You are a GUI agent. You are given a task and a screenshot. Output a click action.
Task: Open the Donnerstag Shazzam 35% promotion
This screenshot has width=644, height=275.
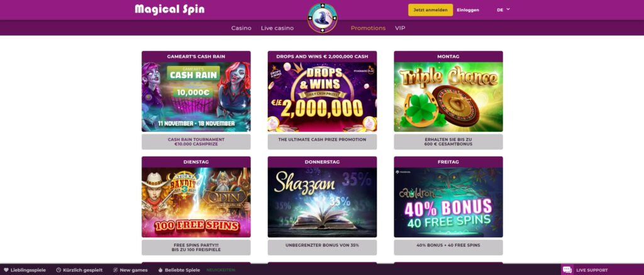322,202
